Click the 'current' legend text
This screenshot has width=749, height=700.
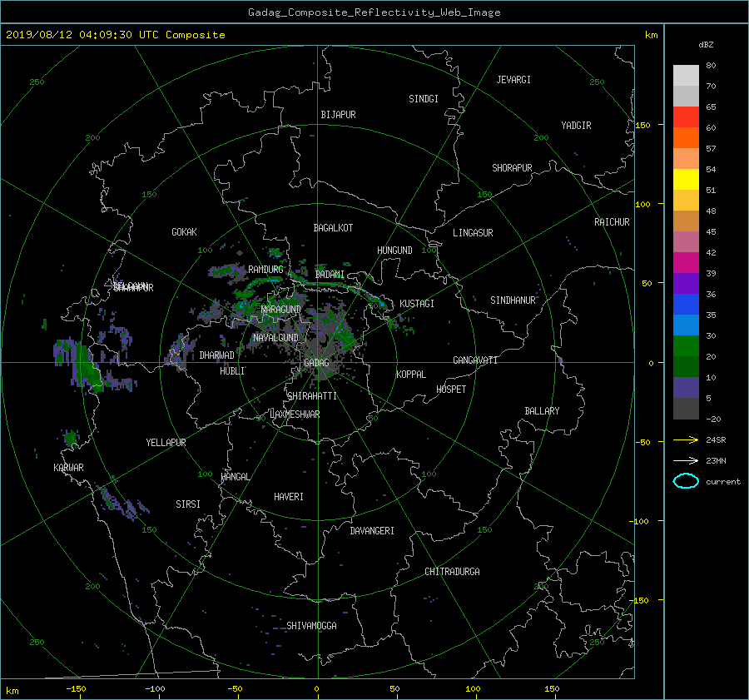tap(723, 482)
